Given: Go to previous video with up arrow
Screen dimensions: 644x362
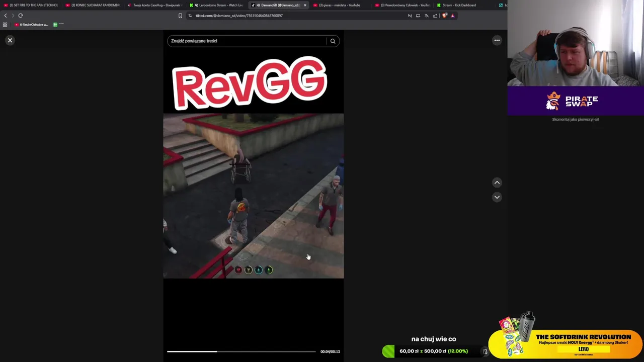Looking at the screenshot, I should pos(497,183).
